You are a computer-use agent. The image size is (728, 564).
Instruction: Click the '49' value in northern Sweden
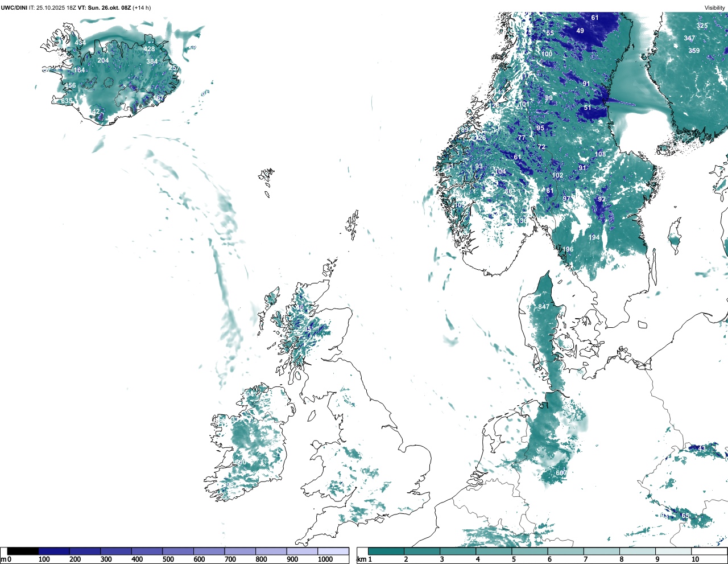(580, 31)
